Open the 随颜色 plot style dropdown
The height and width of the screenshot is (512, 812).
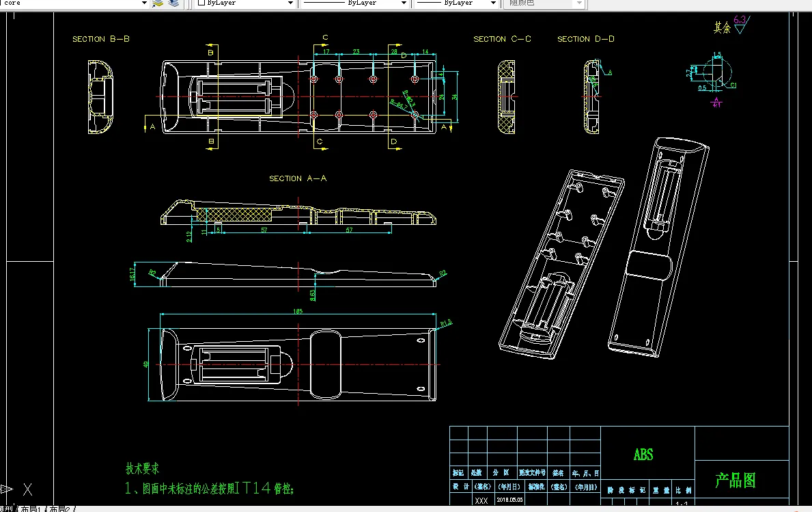point(580,3)
